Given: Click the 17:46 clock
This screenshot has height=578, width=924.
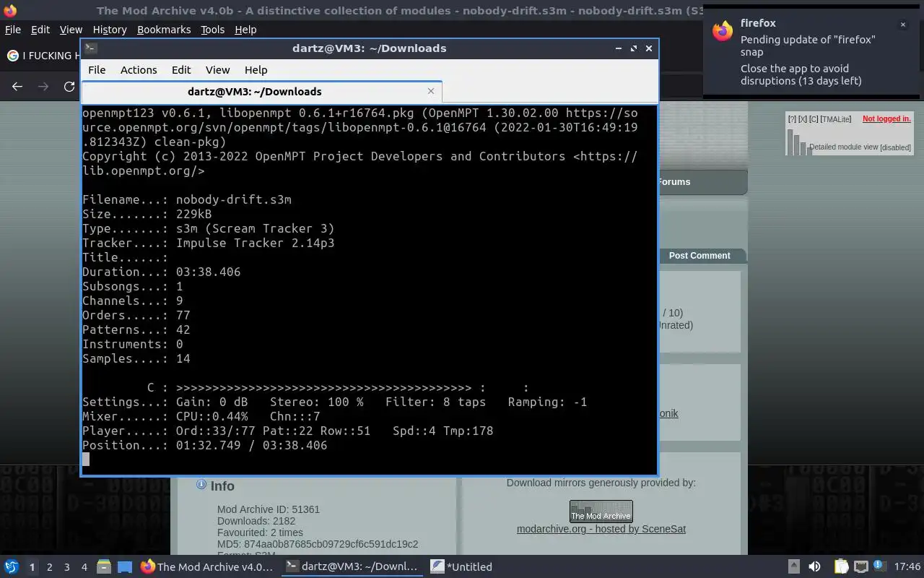Looking at the screenshot, I should (x=907, y=567).
